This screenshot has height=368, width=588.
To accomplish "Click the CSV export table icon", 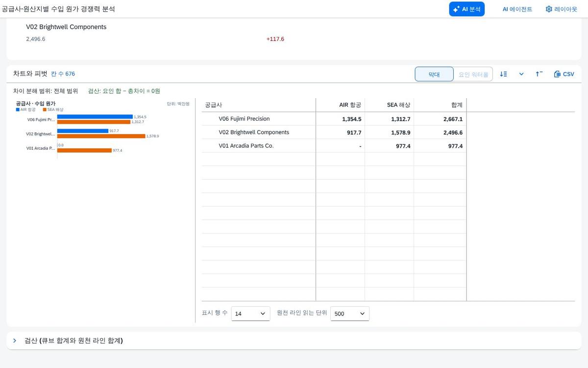I will [x=557, y=74].
